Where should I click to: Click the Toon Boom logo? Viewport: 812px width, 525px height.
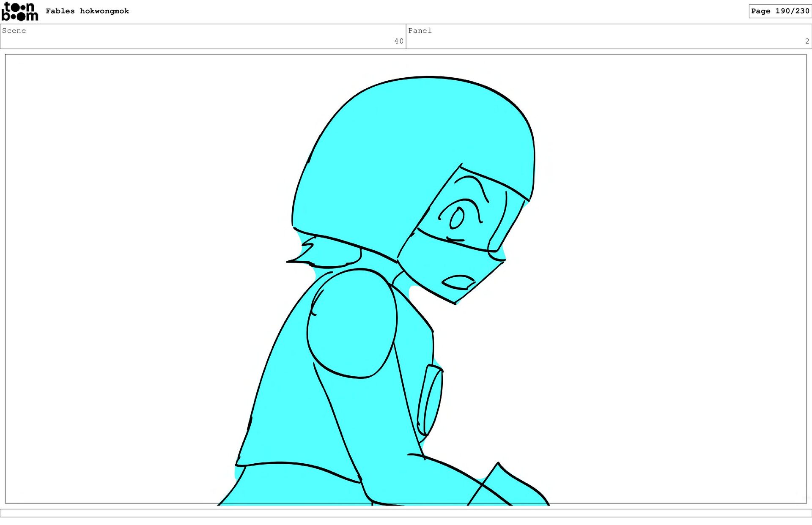[x=20, y=11]
